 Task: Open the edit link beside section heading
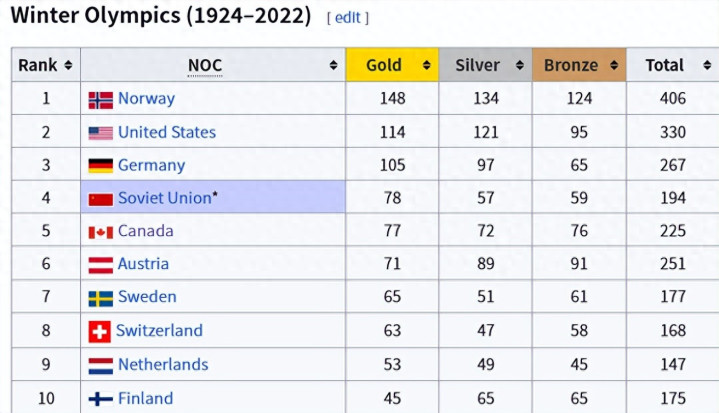point(348,17)
